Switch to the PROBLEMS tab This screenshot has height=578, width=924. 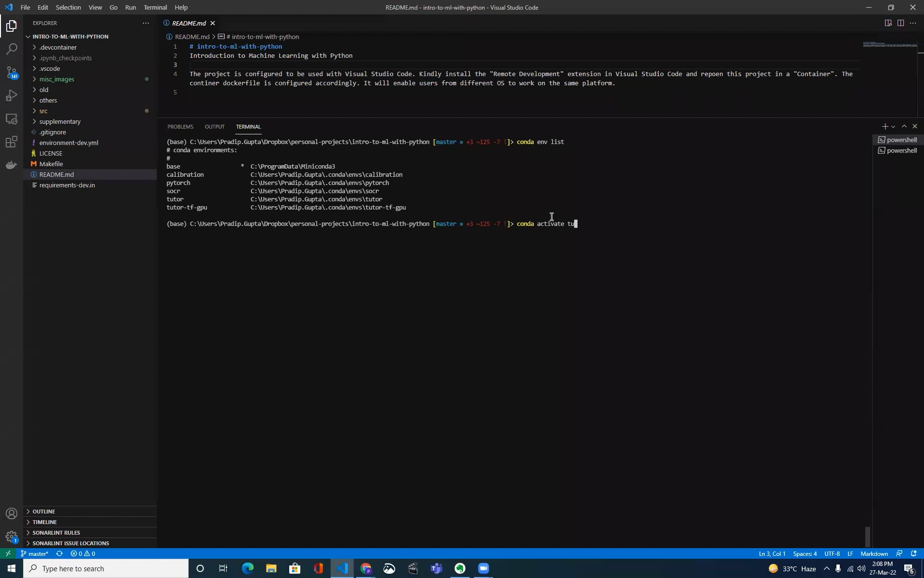pos(180,126)
